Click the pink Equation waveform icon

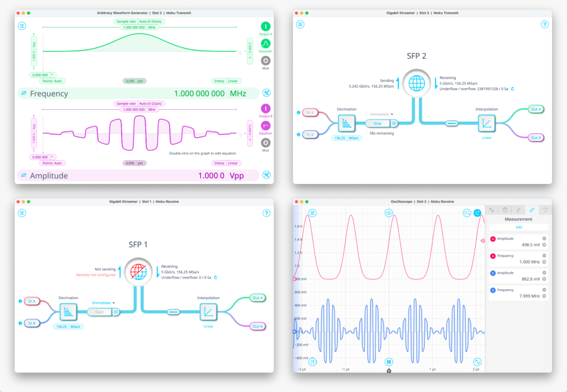click(x=265, y=126)
